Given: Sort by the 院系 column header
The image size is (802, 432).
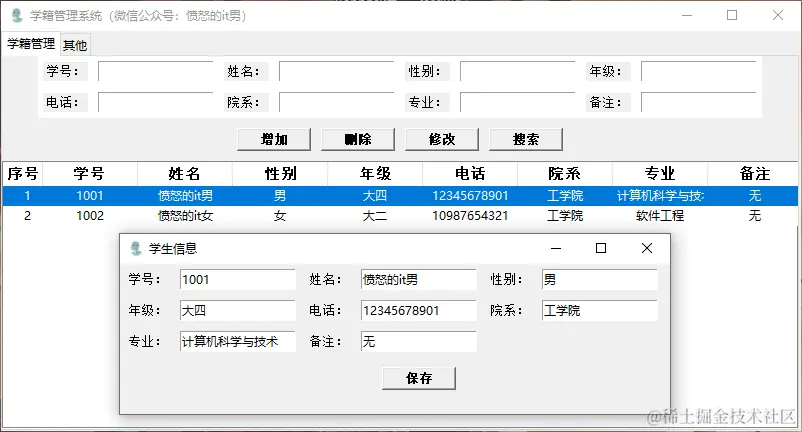Looking at the screenshot, I should 565,174.
